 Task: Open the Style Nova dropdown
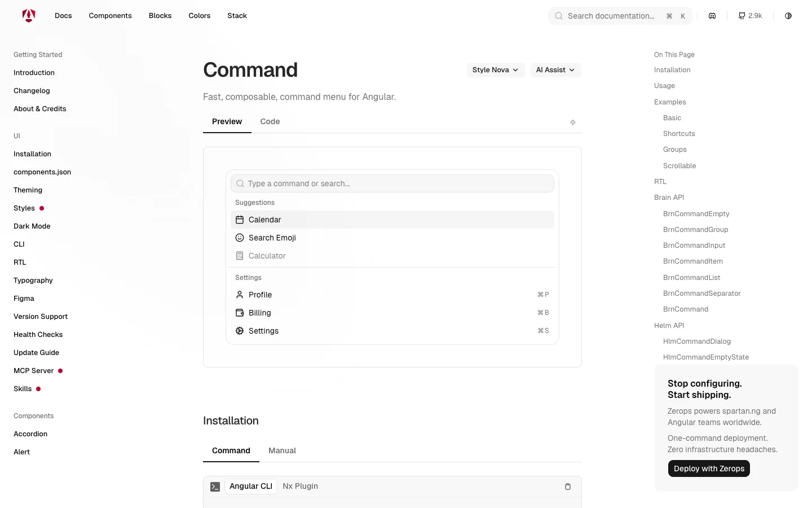coord(496,70)
